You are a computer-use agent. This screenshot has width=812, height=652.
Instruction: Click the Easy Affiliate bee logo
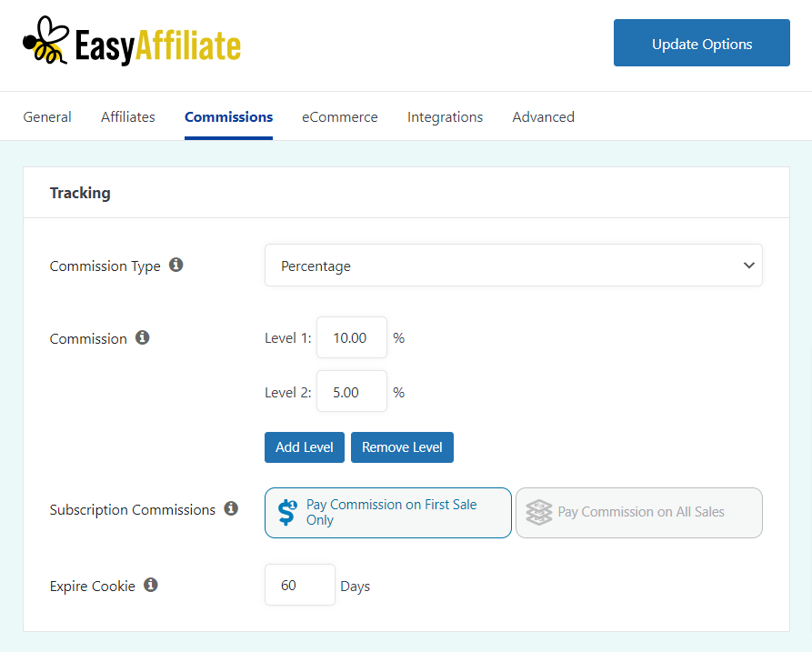point(45,40)
